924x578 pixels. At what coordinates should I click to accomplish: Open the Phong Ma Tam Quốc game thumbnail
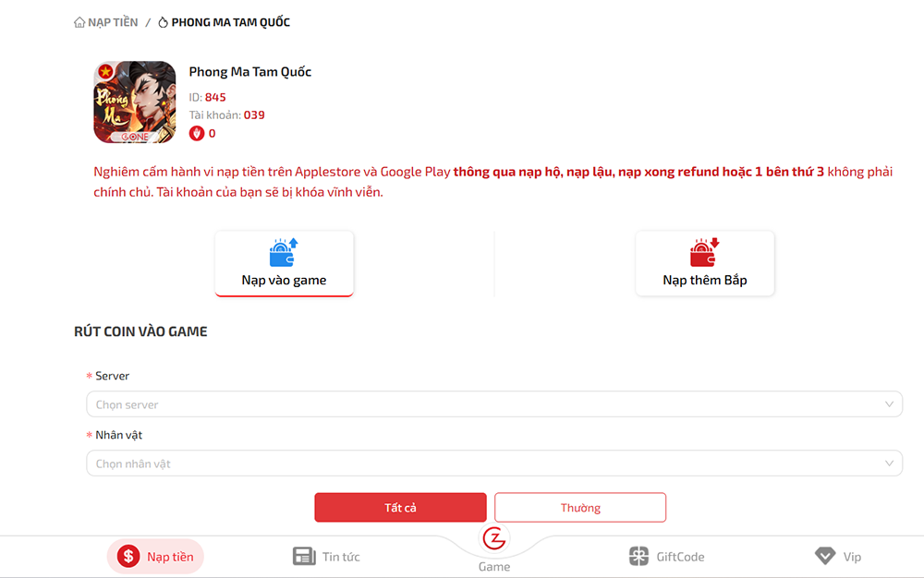coord(135,102)
